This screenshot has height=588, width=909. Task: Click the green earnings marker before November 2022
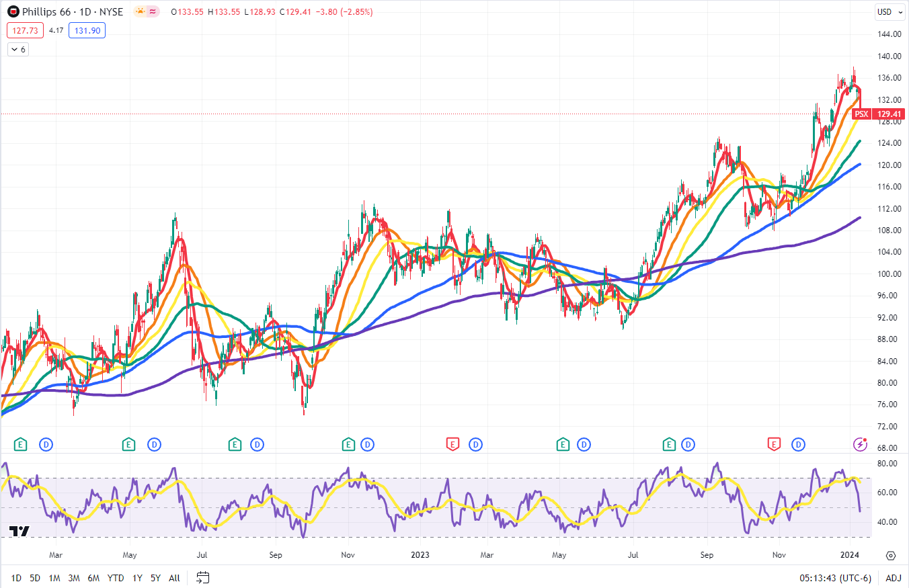click(348, 444)
